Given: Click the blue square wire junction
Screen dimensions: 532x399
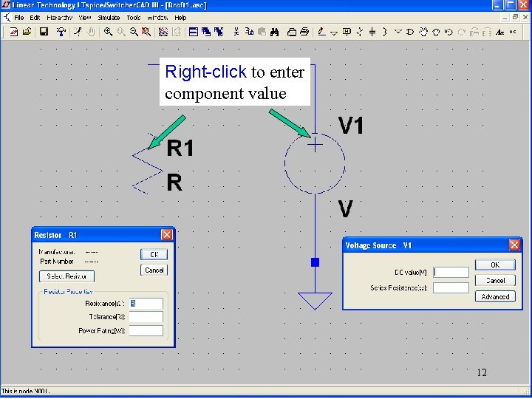Looking at the screenshot, I should 315,262.
